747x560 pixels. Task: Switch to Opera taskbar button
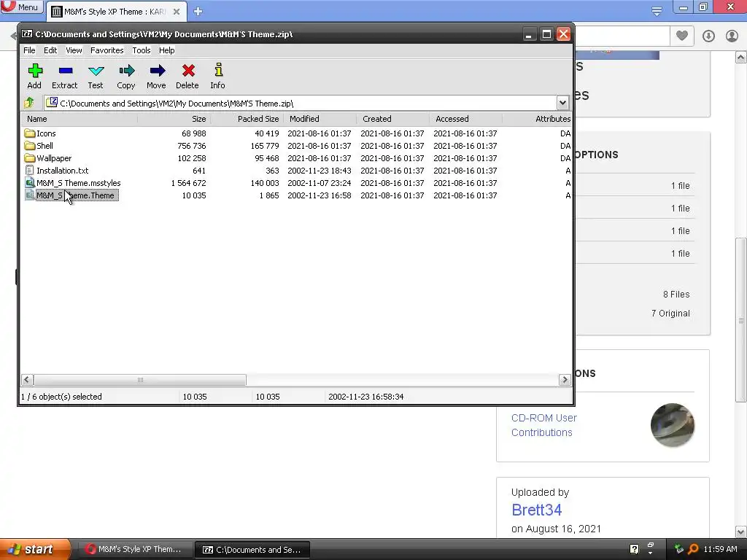pyautogui.click(x=134, y=549)
